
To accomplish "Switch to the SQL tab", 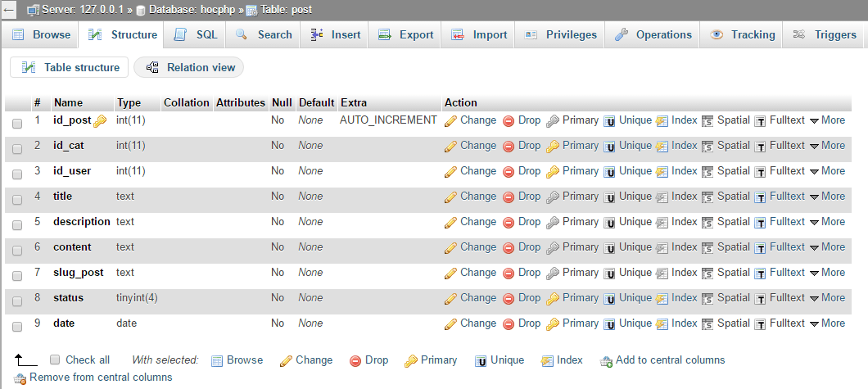I will click(196, 34).
